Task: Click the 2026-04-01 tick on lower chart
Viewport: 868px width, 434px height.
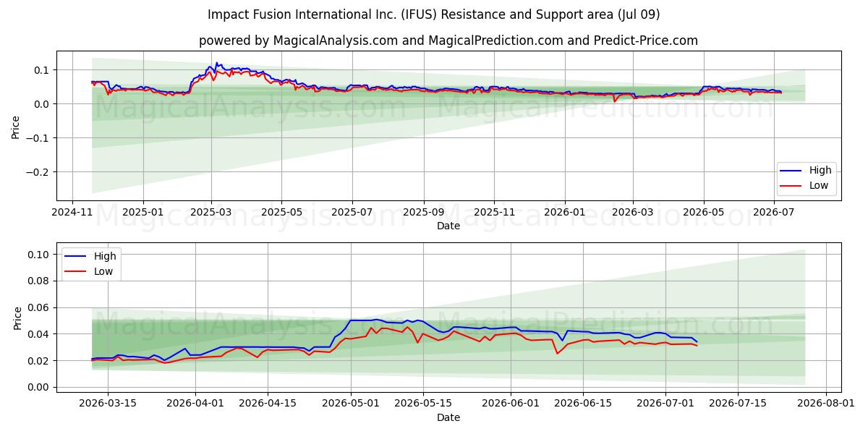Action: (x=196, y=404)
